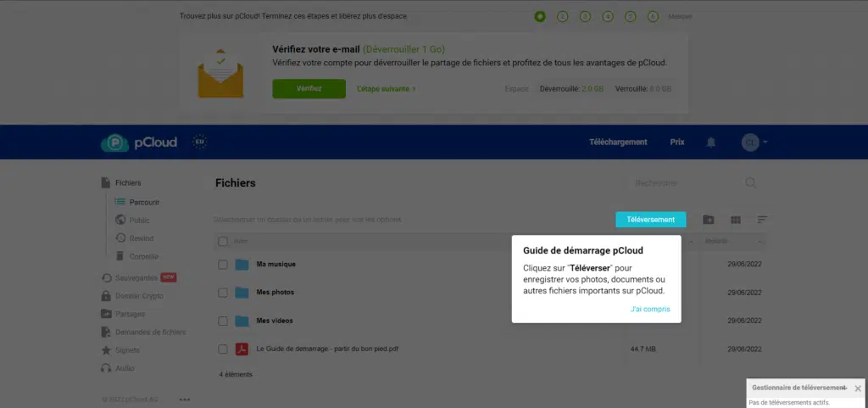Viewport: 868px width, 408px height.
Task: Select onboarding step 5 indicator
Action: point(631,17)
